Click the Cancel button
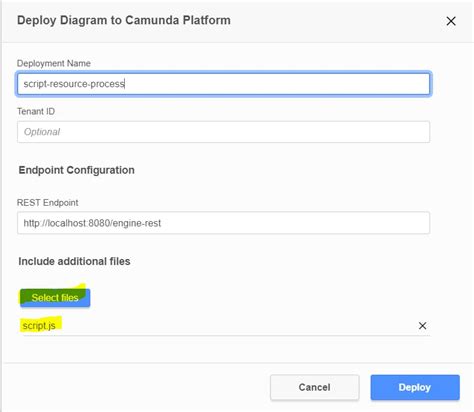Viewport: 474px width, 412px height. coord(314,387)
